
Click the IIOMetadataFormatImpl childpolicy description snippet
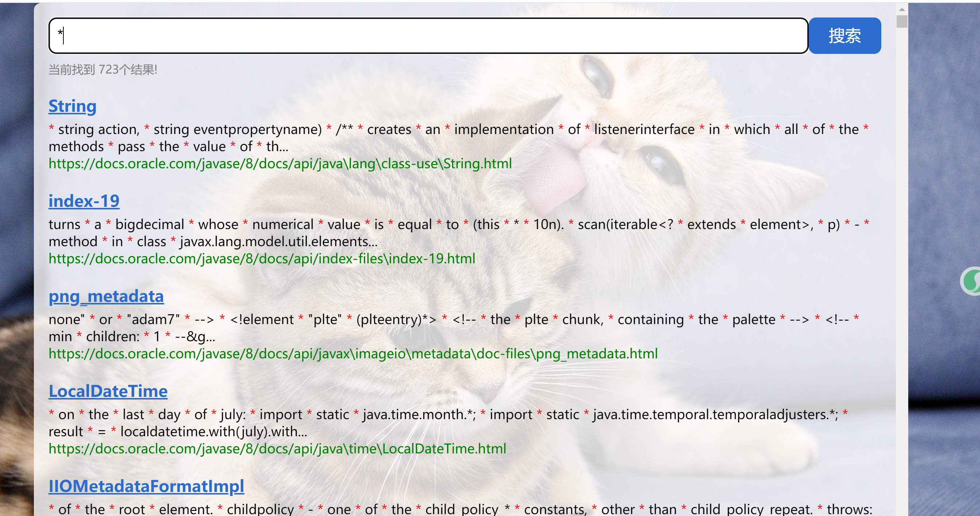tap(460, 509)
